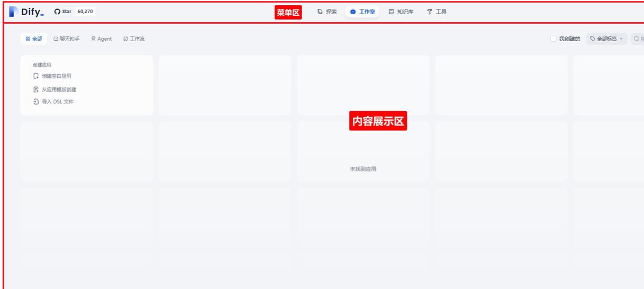This screenshot has width=644, height=289.
Task: Click the red 菜单区 label
Action: (x=288, y=13)
